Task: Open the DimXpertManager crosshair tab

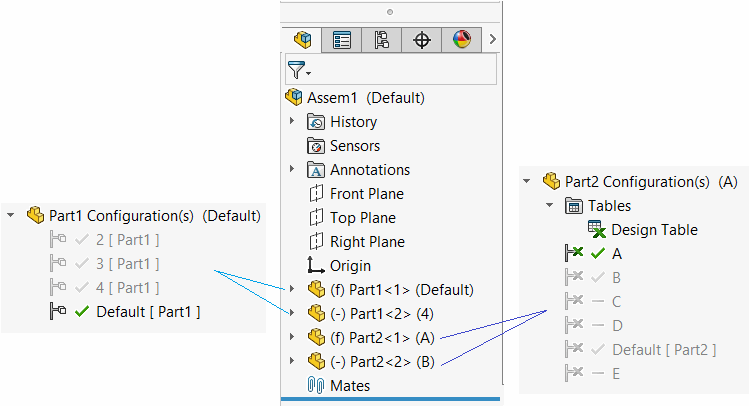Action: (x=422, y=40)
